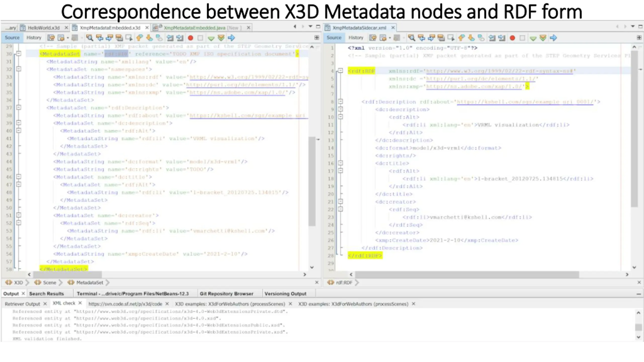Select Versioning Output tab
644x362 pixels.
click(x=286, y=294)
